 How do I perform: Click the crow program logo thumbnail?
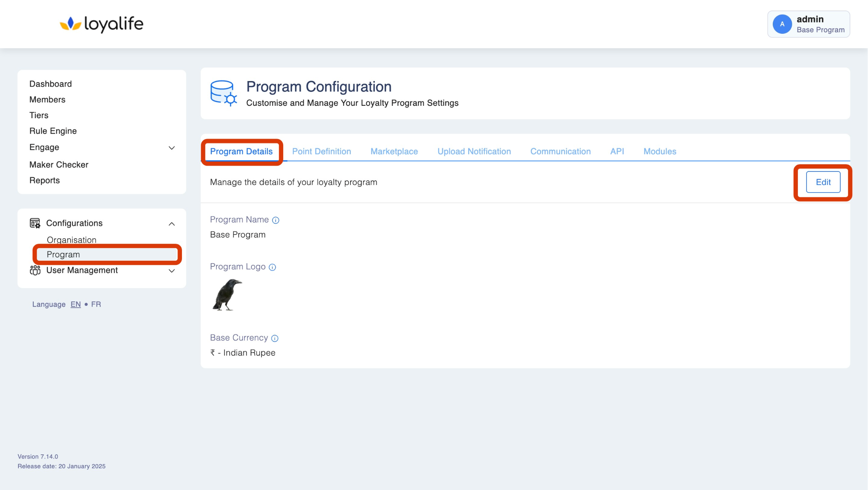(227, 295)
